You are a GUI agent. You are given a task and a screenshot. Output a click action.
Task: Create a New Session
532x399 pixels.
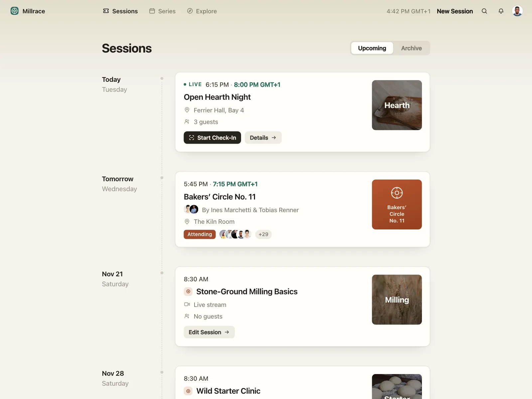455,11
